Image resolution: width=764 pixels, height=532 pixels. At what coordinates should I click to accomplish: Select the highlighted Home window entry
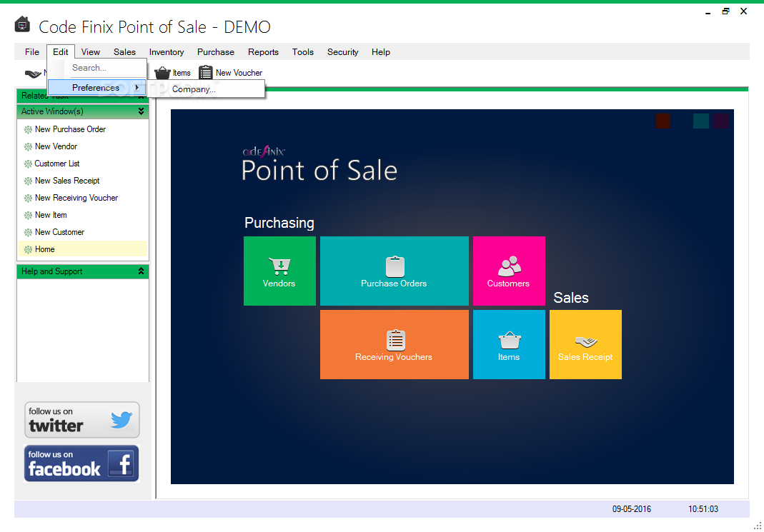[x=83, y=249]
